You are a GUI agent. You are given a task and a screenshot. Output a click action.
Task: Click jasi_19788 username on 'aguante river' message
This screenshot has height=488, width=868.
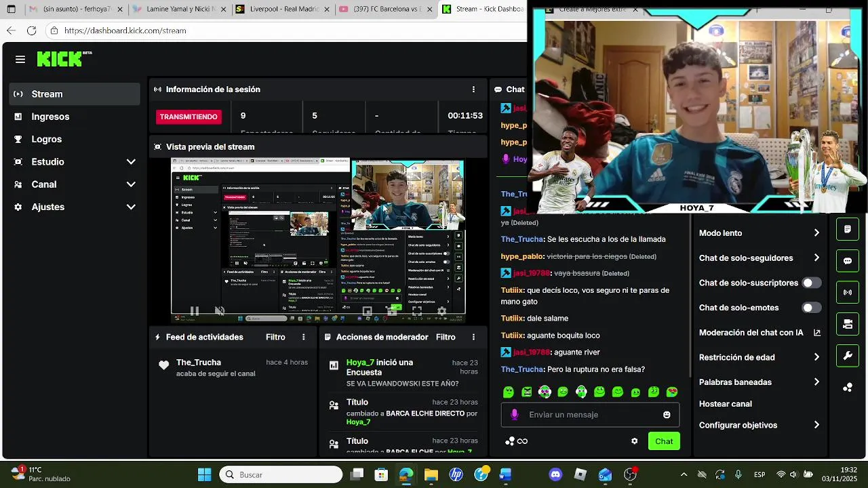tap(531, 352)
